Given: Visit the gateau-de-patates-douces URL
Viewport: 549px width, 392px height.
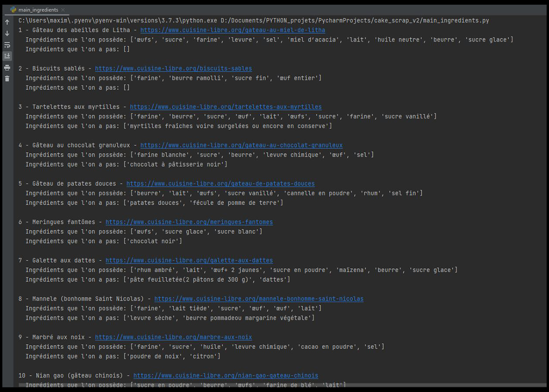Looking at the screenshot, I should tap(220, 184).
